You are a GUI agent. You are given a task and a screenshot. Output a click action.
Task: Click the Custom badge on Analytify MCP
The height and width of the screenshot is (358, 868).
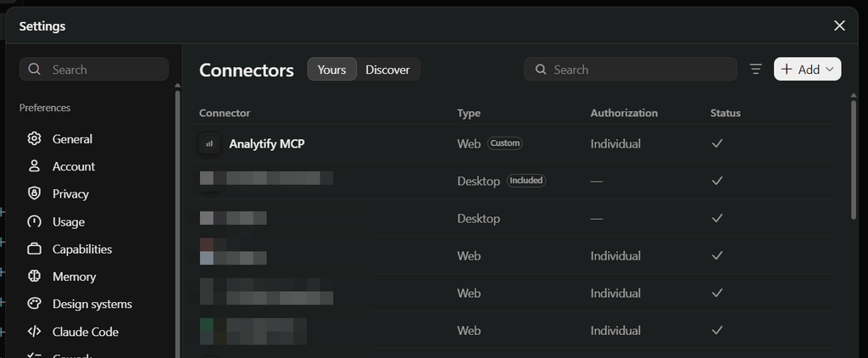click(505, 143)
